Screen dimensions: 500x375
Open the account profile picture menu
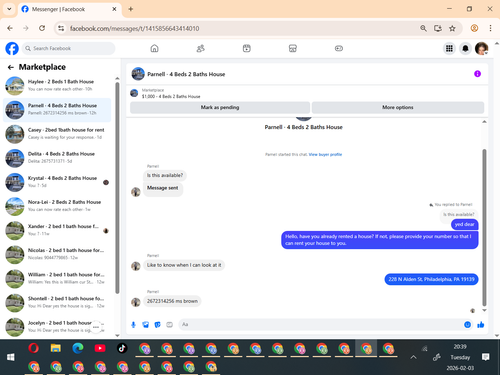pyautogui.click(x=481, y=48)
